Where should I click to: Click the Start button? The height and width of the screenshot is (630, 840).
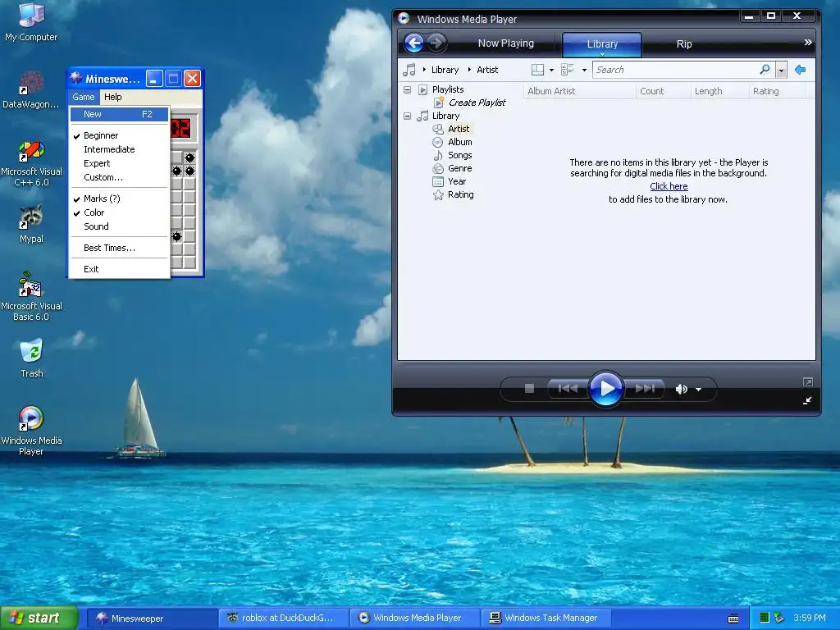39,618
